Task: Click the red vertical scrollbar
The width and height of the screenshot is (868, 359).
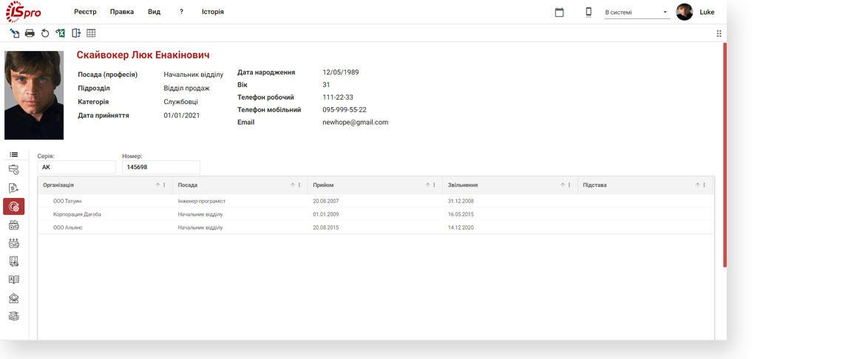Action: point(725,155)
